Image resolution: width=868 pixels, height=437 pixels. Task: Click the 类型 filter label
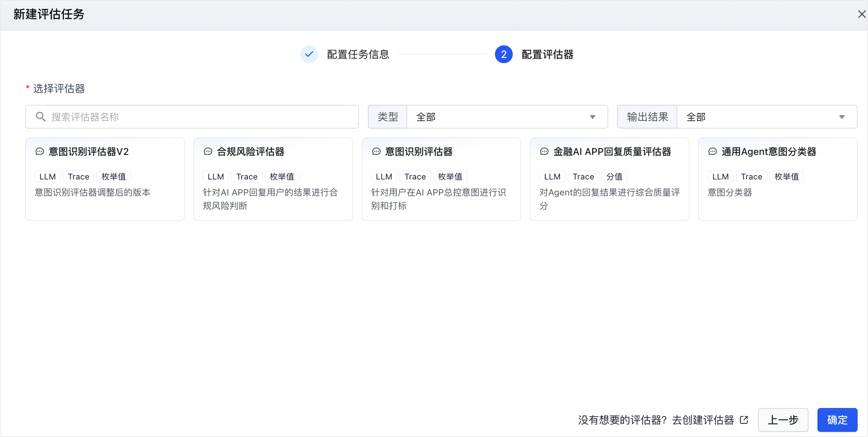[x=388, y=117]
